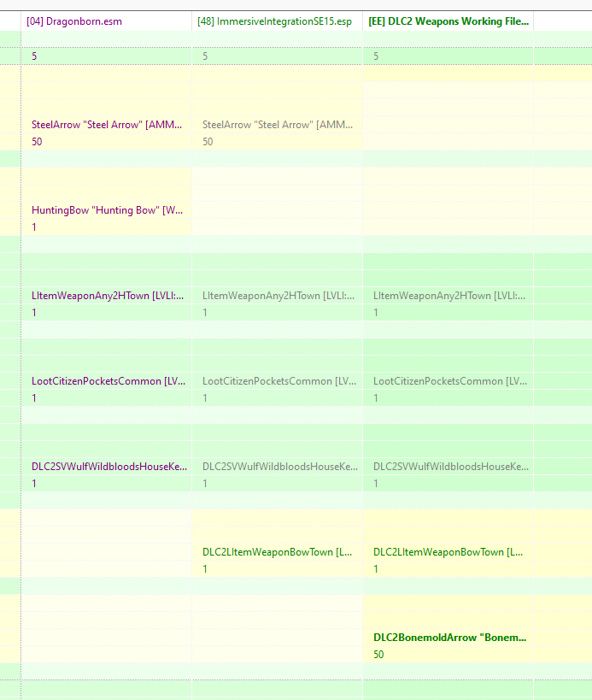This screenshot has height=700, width=592.
Task: Select LItemWeaponAny2HTown in ImmersiveIntegrationSE15 column
Action: pos(278,296)
